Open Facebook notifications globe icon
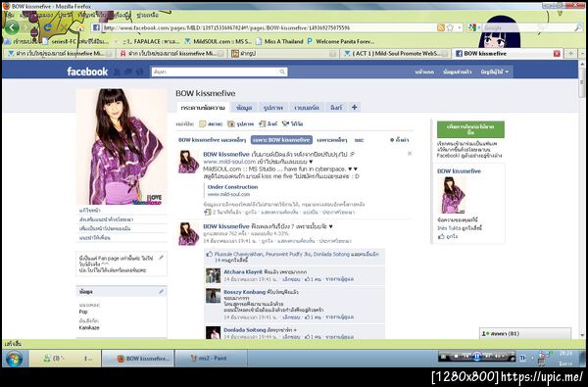 [x=139, y=72]
